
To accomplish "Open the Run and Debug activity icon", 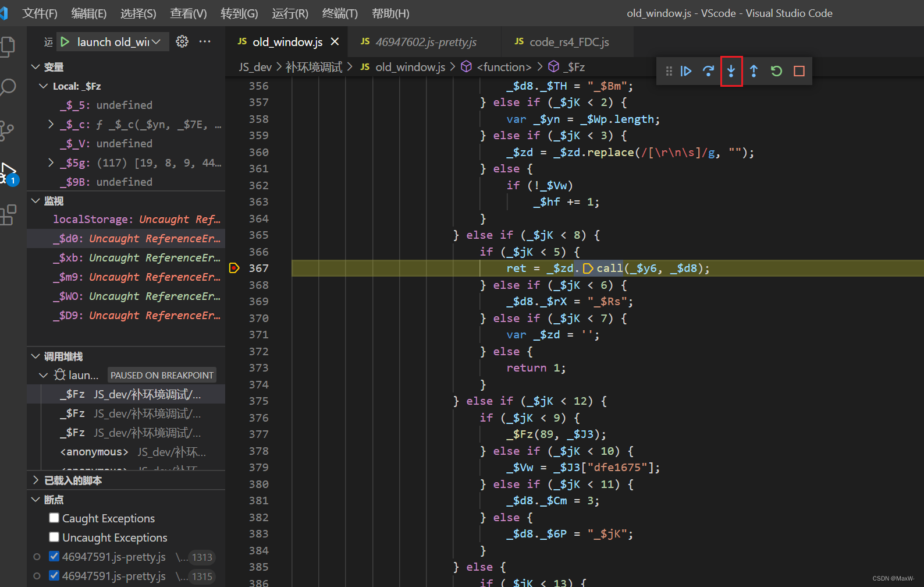I will pyautogui.click(x=8, y=174).
